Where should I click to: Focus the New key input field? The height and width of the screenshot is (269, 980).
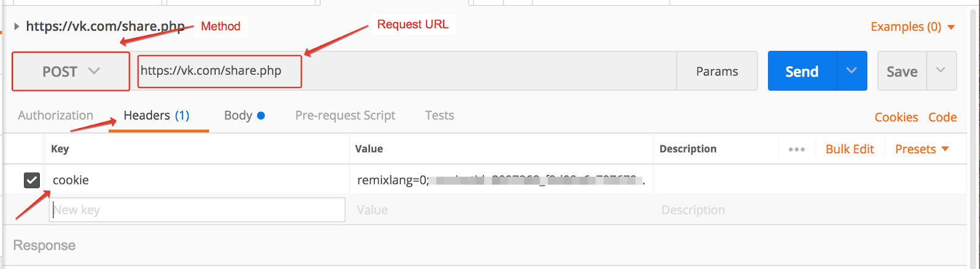197,210
